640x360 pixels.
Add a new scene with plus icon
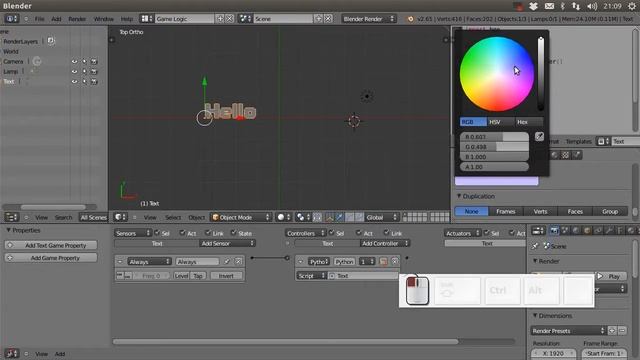(x=318, y=19)
